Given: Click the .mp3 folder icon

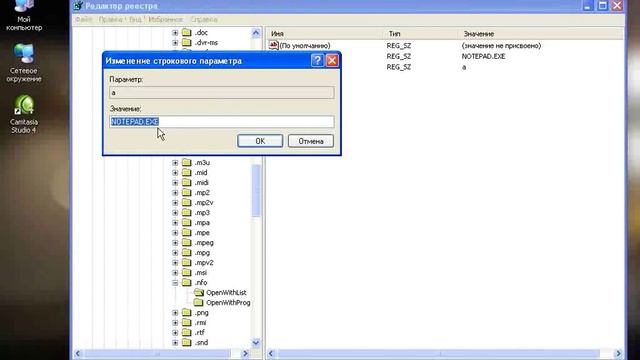Looking at the screenshot, I should [x=187, y=212].
